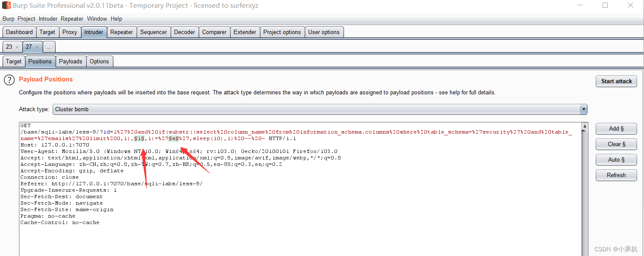Click the Sec-Fetch-Dest: document line
The width and height of the screenshot is (644, 256).
tap(62, 197)
